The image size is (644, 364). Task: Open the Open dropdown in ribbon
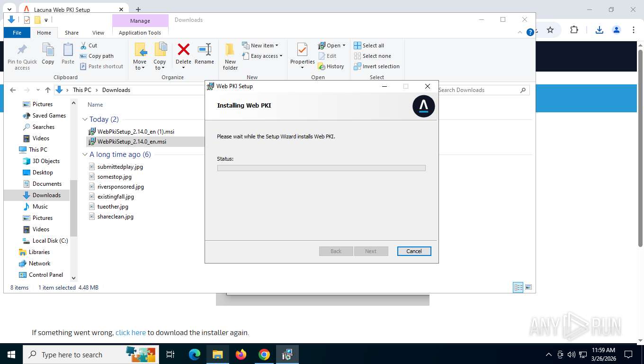(x=332, y=45)
